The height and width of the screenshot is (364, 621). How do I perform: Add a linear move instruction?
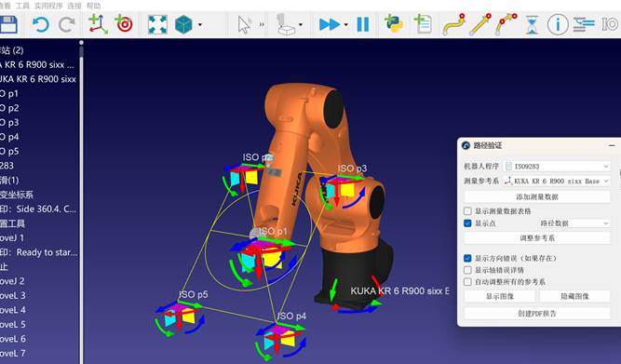coord(480,24)
